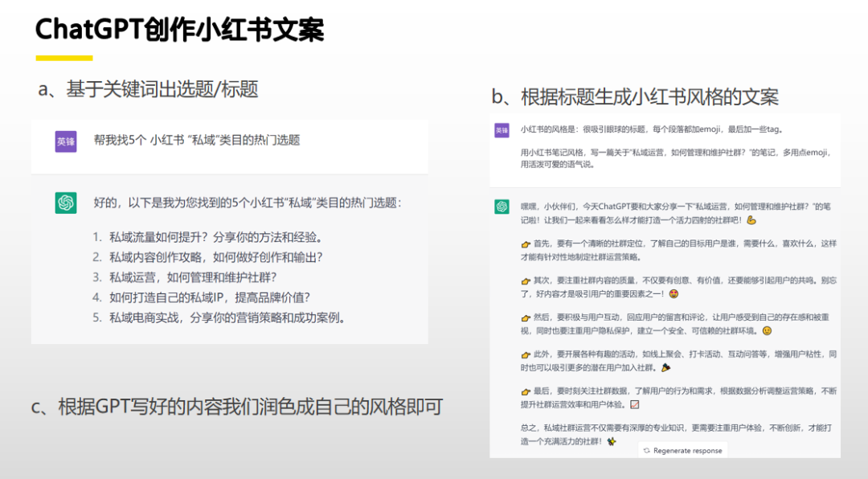
Task: Click the Regenerate response button
Action: tap(682, 450)
